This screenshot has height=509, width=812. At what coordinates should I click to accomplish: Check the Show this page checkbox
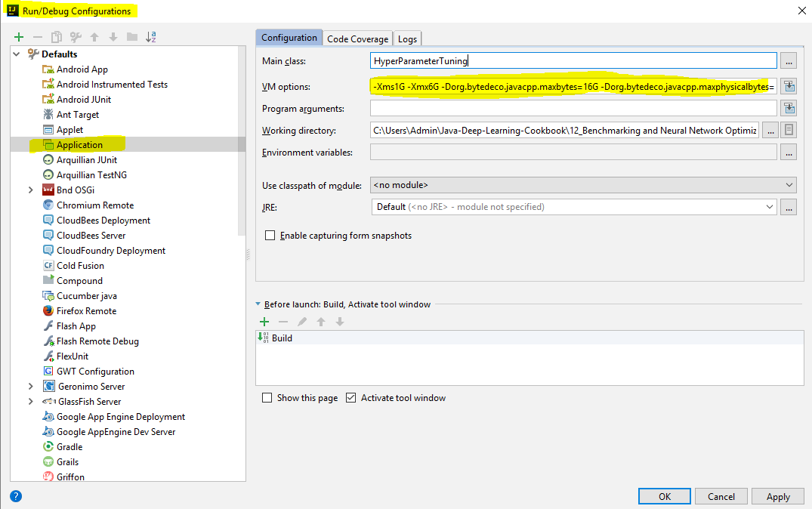[x=267, y=398]
